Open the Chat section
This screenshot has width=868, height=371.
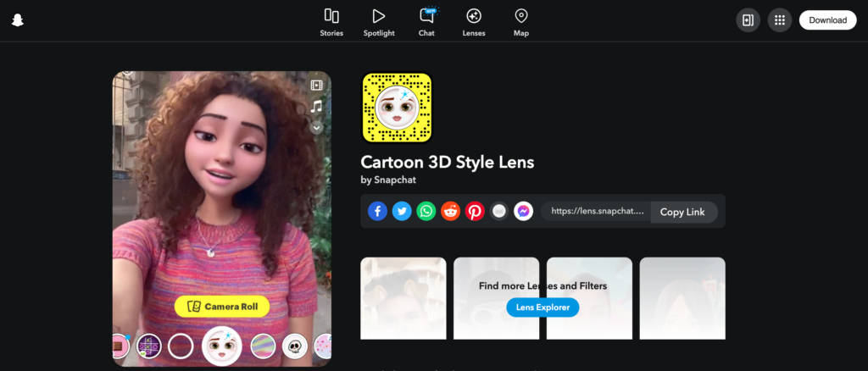coord(426,22)
